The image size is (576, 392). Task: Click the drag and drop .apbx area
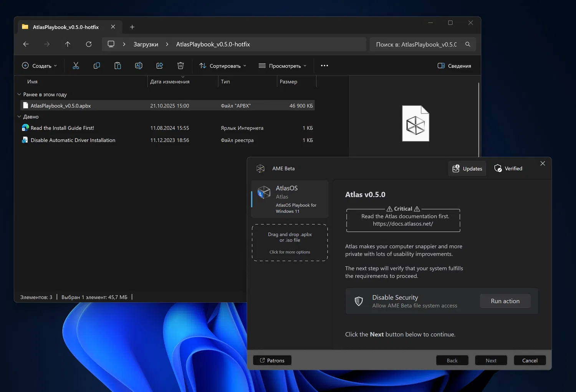point(290,242)
